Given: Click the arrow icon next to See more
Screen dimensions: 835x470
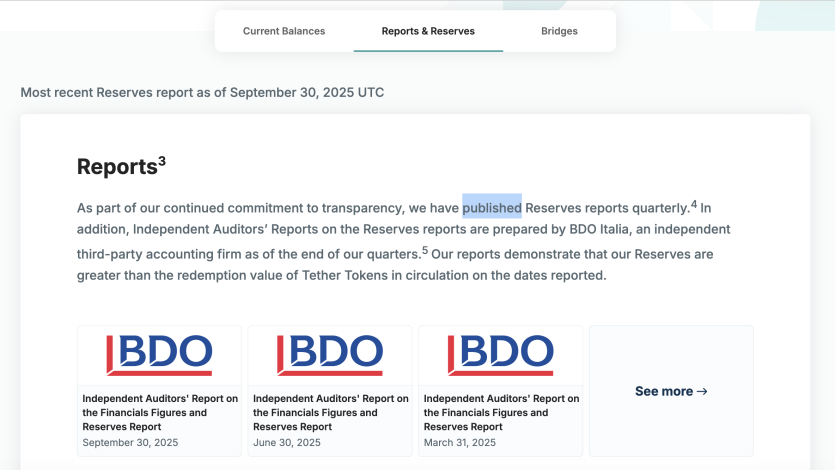Looking at the screenshot, I should (x=702, y=391).
